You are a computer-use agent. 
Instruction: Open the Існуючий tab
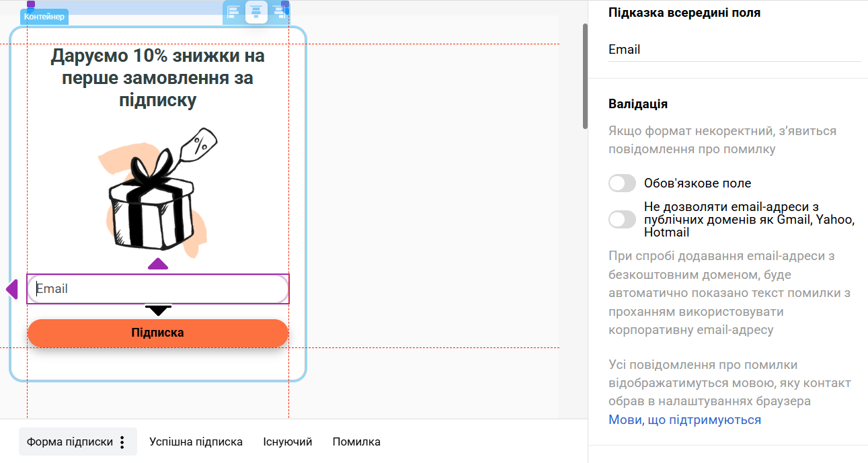[287, 441]
